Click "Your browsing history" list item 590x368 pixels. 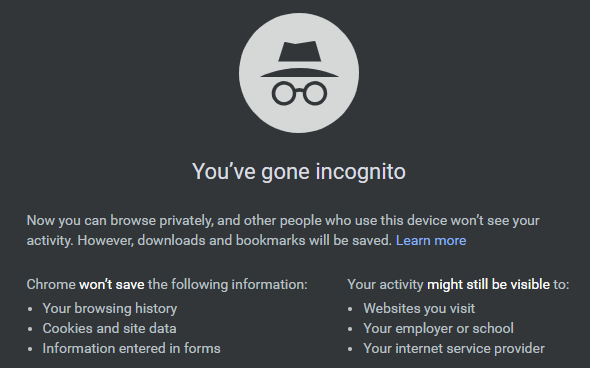point(109,309)
